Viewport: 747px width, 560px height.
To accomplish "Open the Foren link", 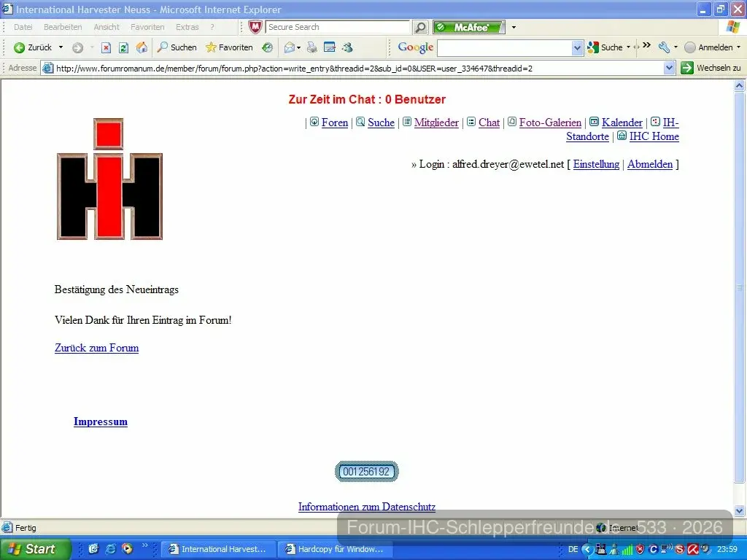I will pyautogui.click(x=334, y=122).
